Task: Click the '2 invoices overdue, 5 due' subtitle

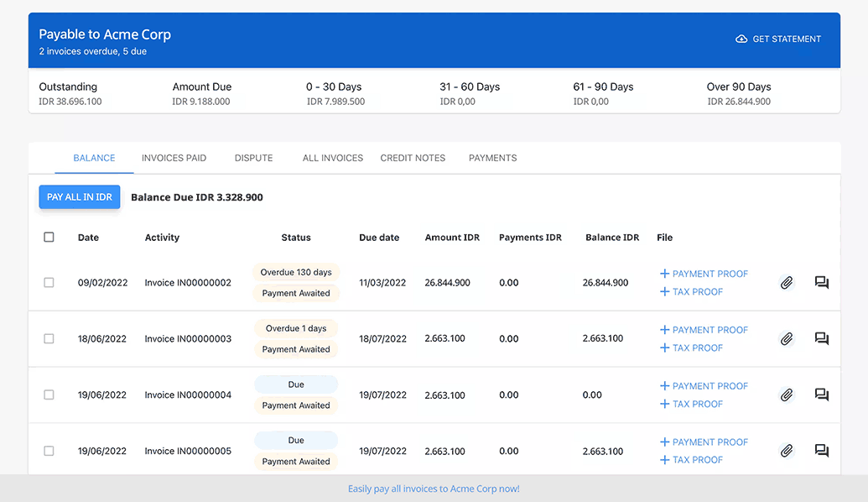Action: click(92, 51)
